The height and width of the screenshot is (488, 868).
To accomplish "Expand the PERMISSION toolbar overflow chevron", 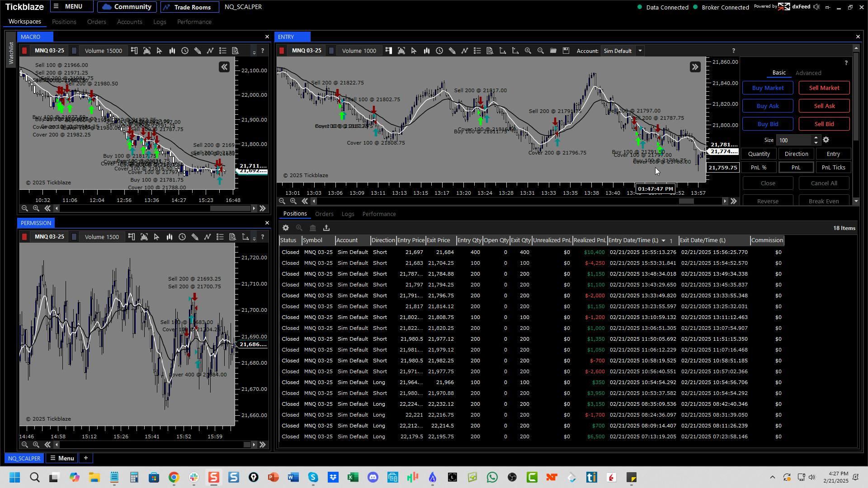I will [x=254, y=238].
